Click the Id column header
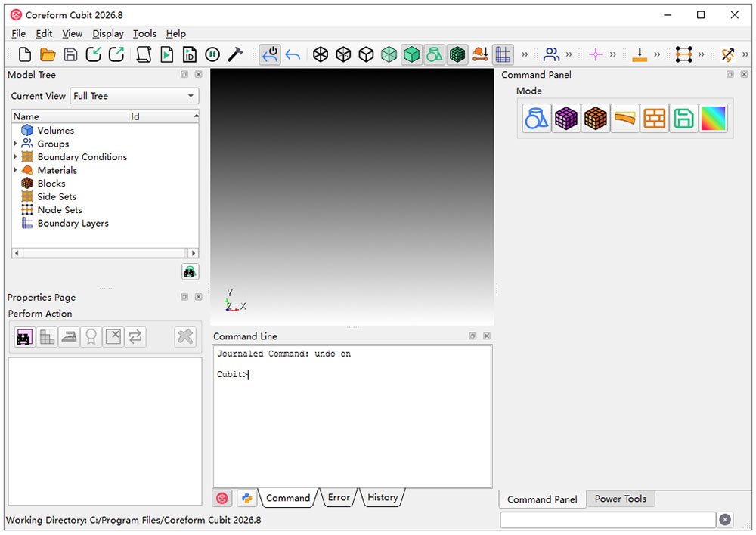 (x=164, y=116)
